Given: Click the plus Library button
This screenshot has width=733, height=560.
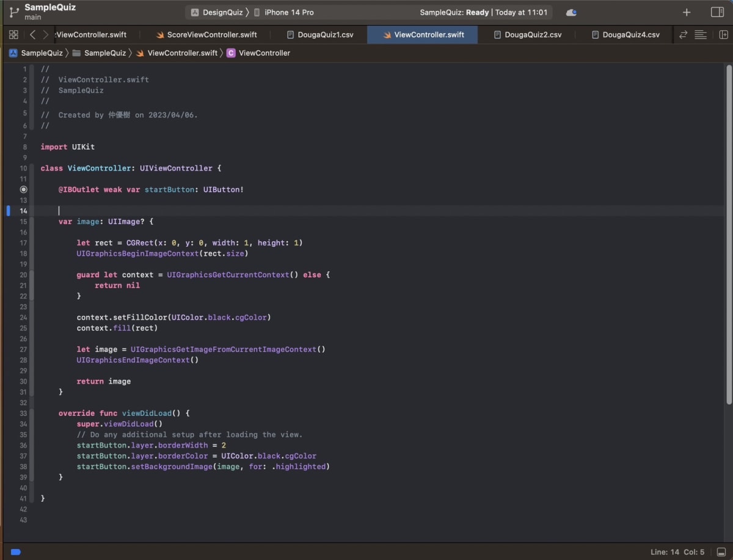Looking at the screenshot, I should (x=687, y=12).
